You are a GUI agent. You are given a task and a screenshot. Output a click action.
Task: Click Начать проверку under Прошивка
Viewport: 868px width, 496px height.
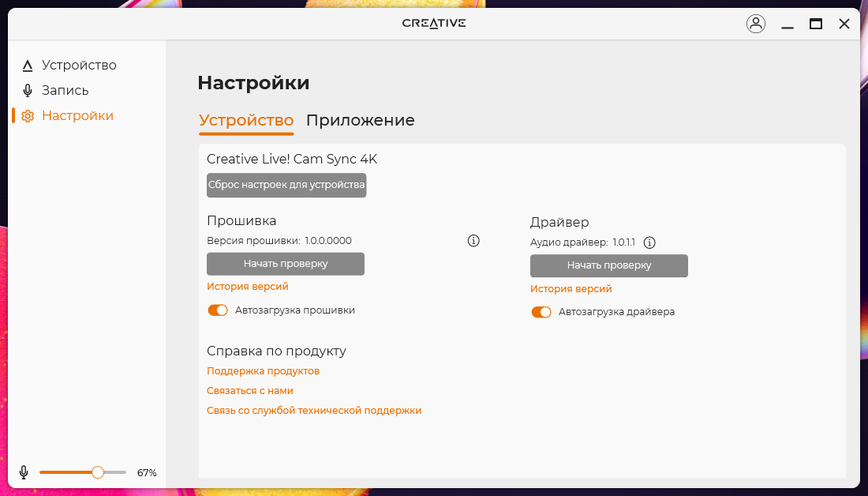pyautogui.click(x=286, y=264)
